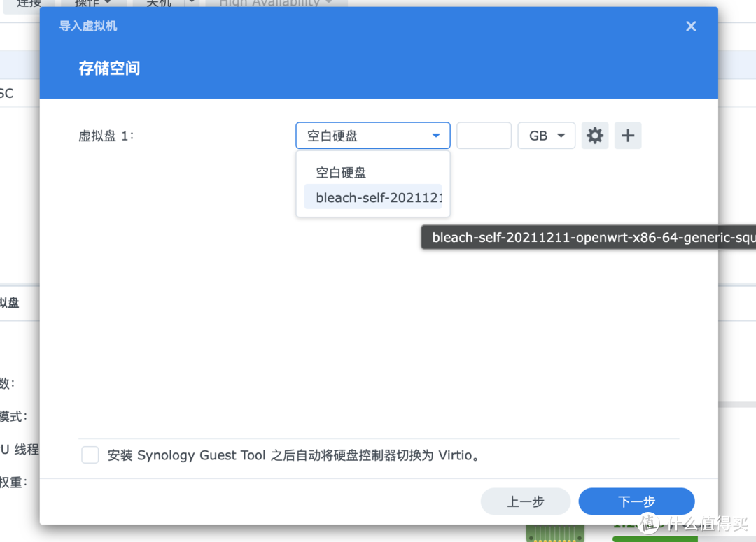This screenshot has height=542, width=756.
Task: Select bleach-self-20211211 from the disk list
Action: click(x=379, y=197)
